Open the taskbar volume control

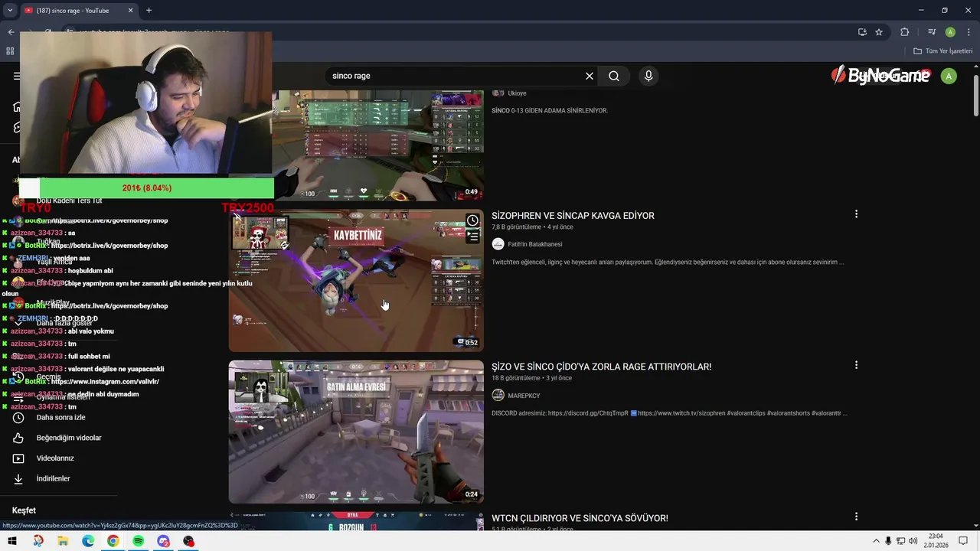coord(913,541)
